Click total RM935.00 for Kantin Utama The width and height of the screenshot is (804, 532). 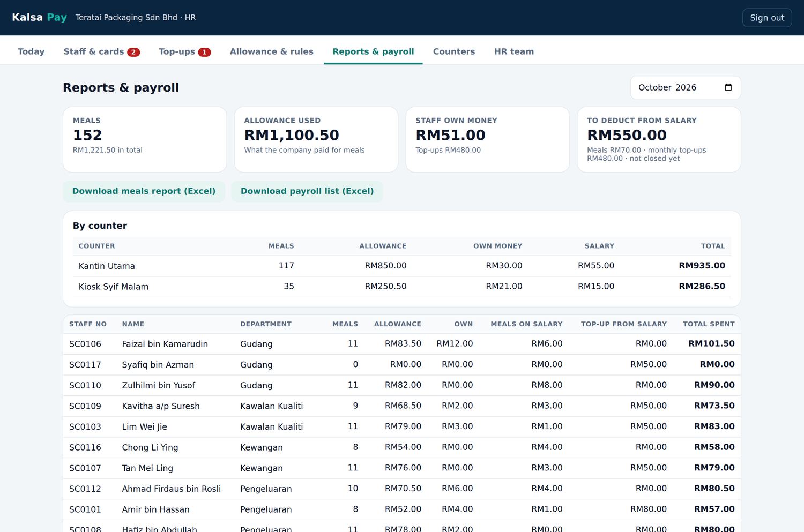tap(702, 266)
